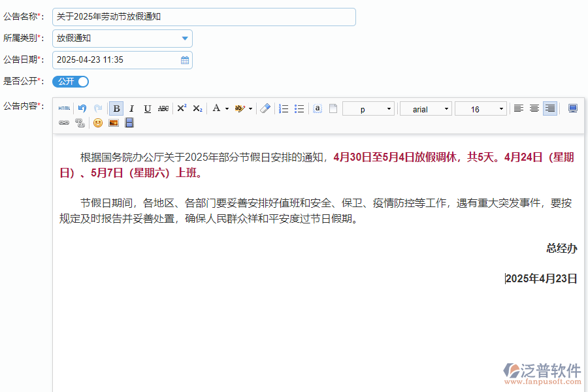Image resolution: width=588 pixels, height=392 pixels.
Task: Insert an anchor
Action: coord(318,108)
